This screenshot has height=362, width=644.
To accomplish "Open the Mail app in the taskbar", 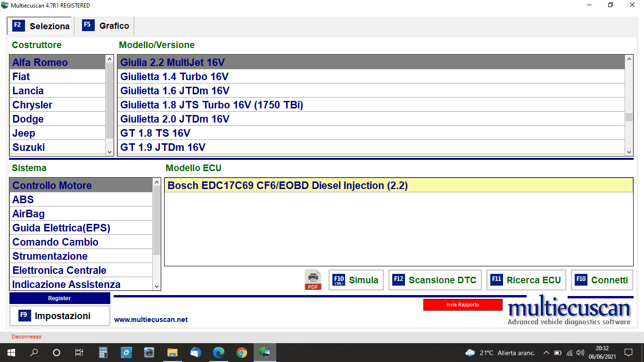I will 196,352.
